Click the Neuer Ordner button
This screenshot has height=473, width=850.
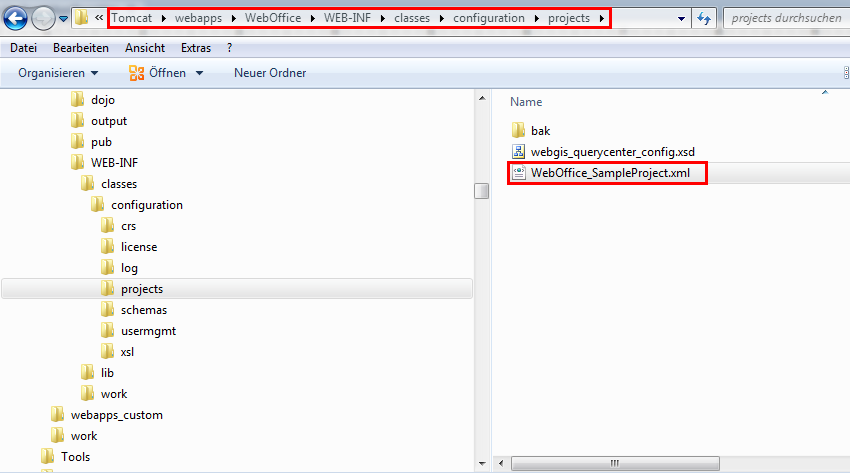[x=270, y=73]
